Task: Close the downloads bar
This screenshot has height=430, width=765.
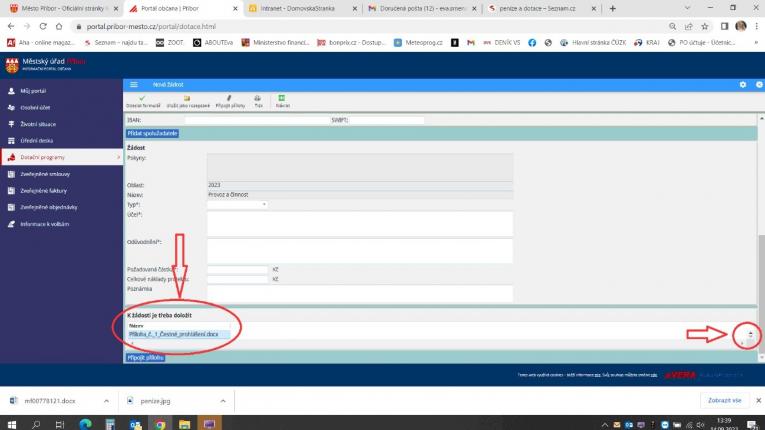Action: tap(759, 400)
